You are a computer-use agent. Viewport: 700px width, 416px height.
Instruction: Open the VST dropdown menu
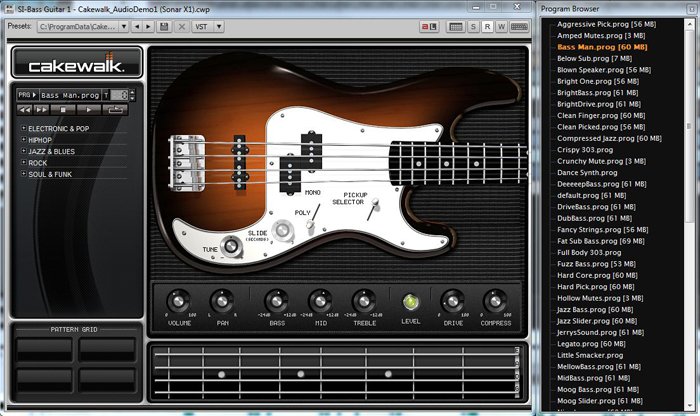click(219, 27)
